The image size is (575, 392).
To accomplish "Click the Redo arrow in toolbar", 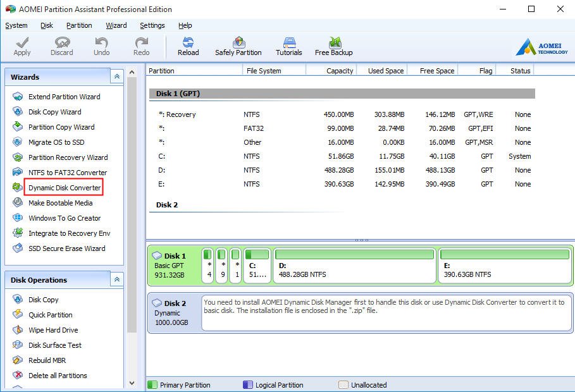I will pyautogui.click(x=141, y=46).
